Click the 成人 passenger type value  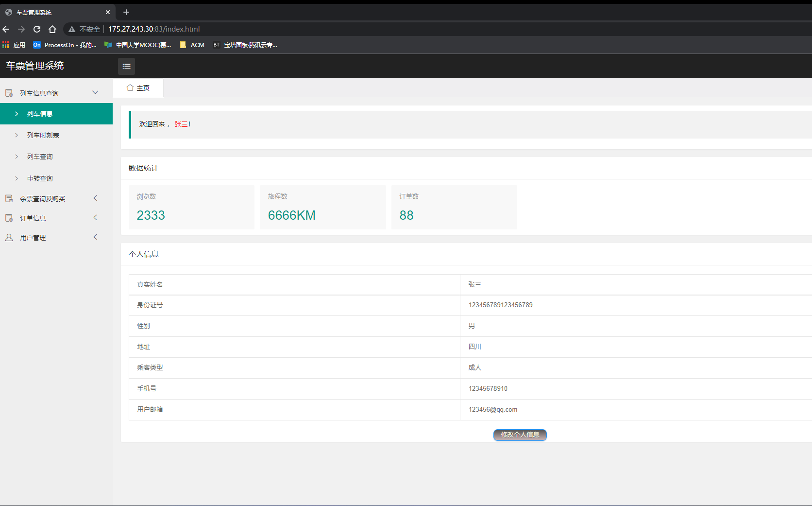click(475, 367)
